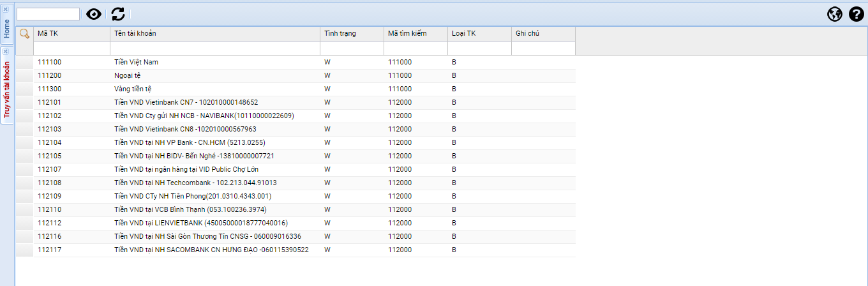This screenshot has width=868, height=286.
Task: Select account code 112117
Action: (50, 250)
